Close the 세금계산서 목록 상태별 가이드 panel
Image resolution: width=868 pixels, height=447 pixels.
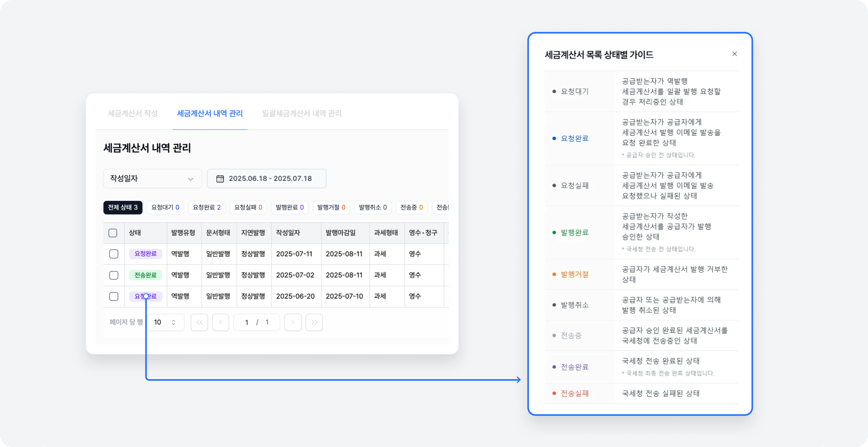pos(735,54)
